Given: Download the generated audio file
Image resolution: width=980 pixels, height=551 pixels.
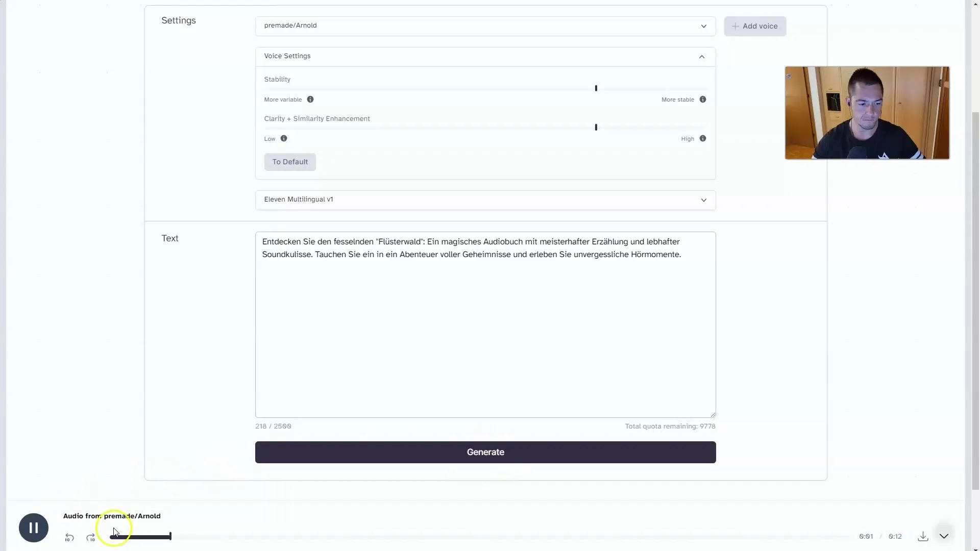Looking at the screenshot, I should coord(923,536).
